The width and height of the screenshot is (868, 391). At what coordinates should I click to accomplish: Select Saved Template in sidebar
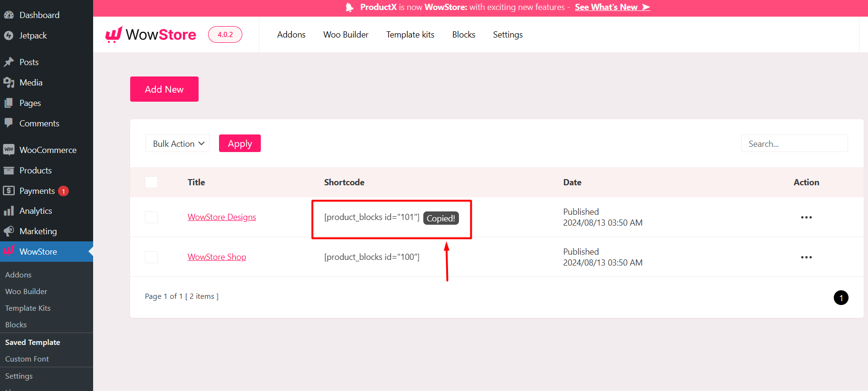click(x=33, y=342)
